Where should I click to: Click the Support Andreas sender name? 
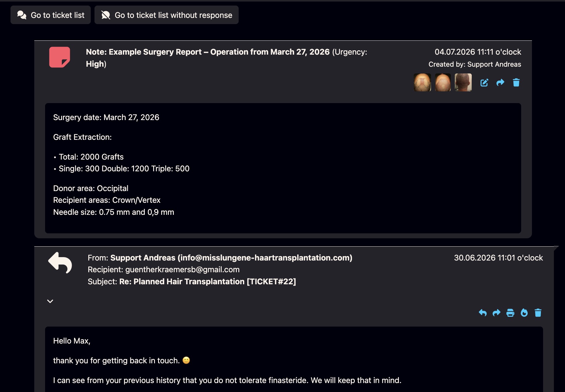point(143,258)
